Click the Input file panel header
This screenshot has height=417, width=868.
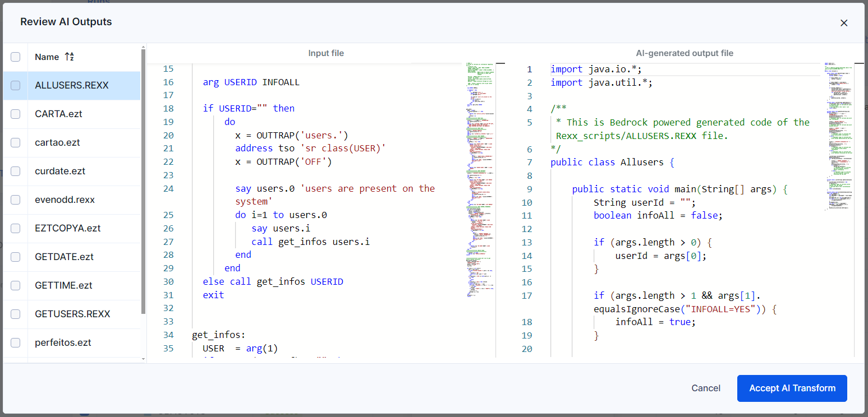(x=326, y=53)
